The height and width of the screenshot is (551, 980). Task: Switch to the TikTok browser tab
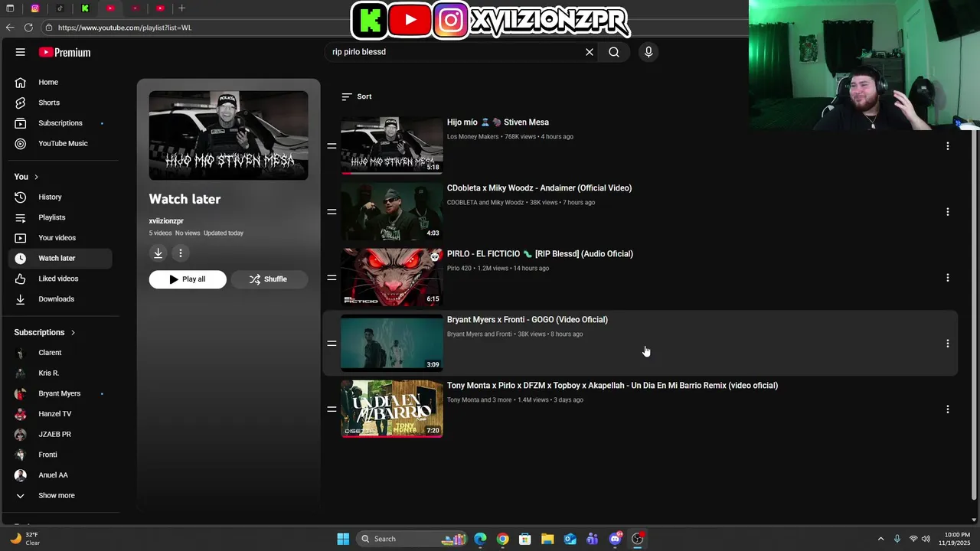pos(60,8)
